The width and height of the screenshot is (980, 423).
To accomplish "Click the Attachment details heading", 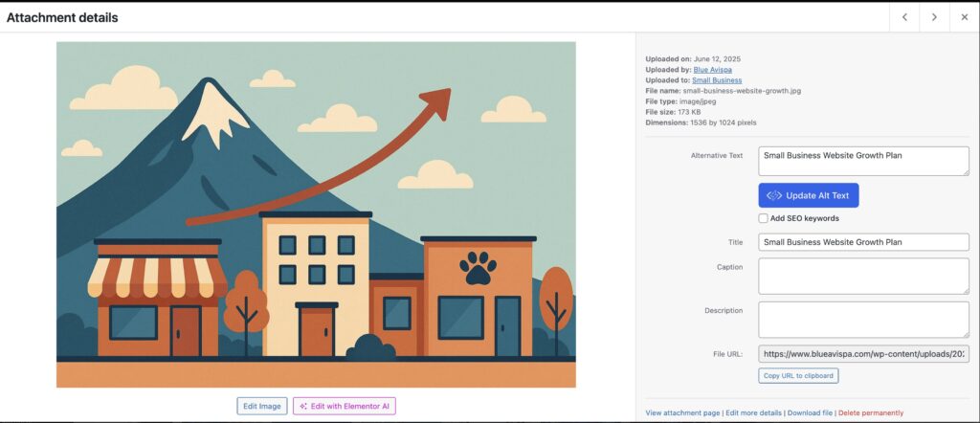I will (62, 18).
